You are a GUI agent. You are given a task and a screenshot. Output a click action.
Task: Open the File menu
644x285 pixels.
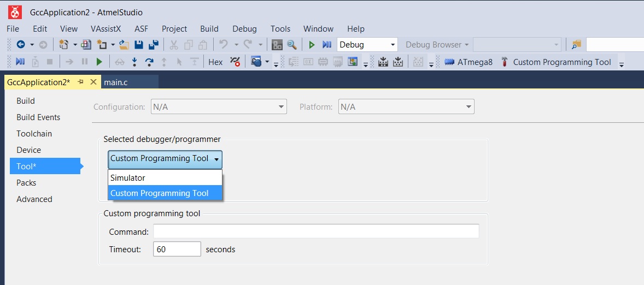[x=13, y=29]
